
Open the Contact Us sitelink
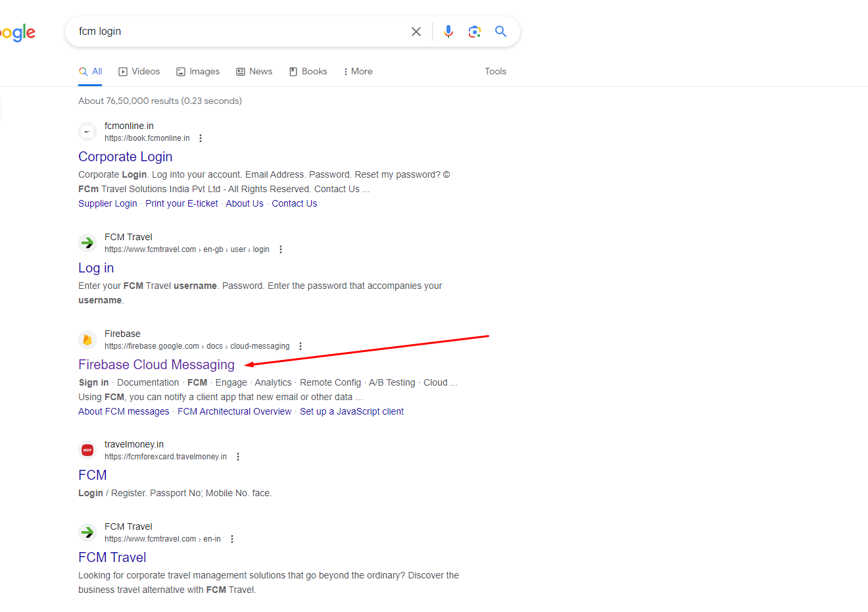294,203
